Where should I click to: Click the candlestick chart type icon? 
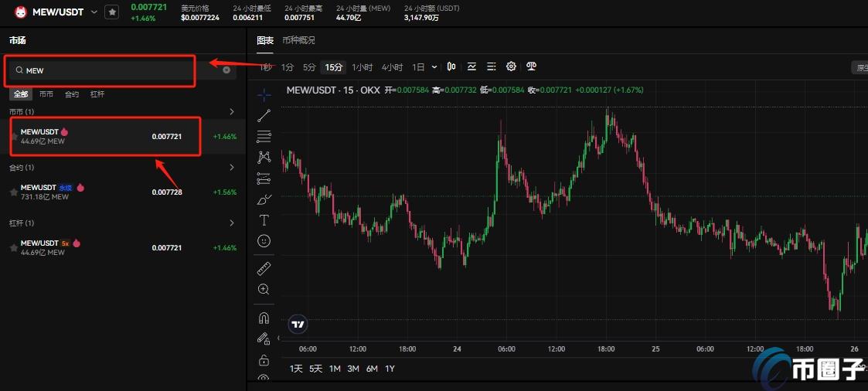[451, 67]
